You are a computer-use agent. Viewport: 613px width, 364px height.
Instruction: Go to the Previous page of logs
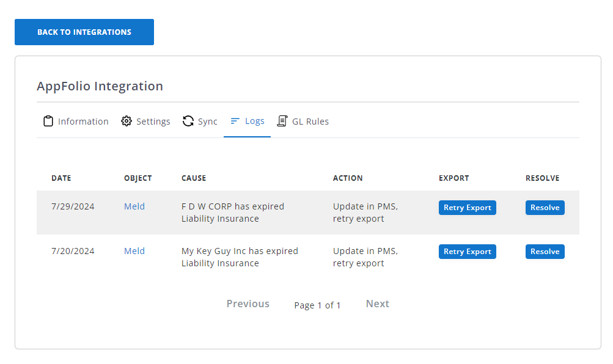point(248,304)
